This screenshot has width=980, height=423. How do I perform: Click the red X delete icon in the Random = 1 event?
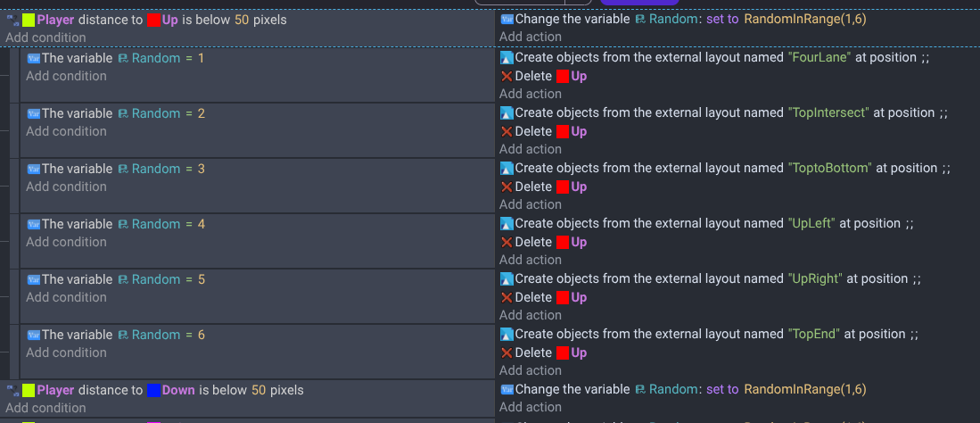pyautogui.click(x=506, y=76)
